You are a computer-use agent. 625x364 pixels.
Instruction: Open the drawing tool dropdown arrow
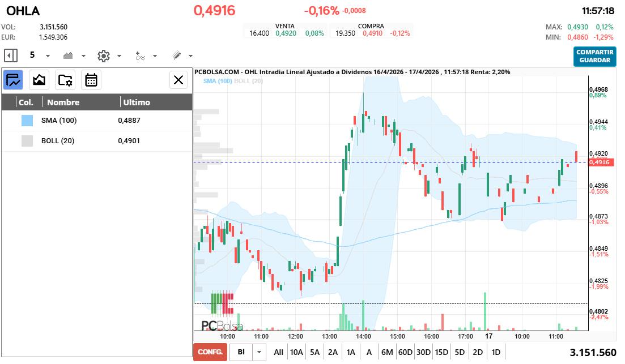pos(190,55)
